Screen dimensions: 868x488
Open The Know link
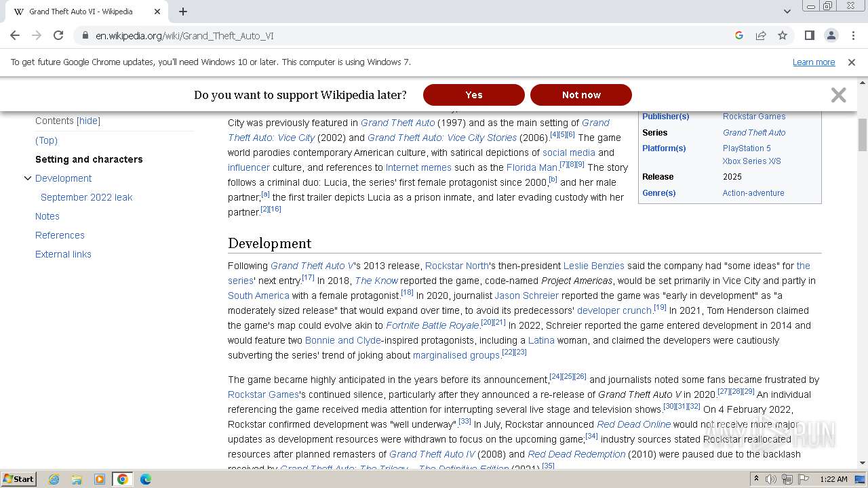[x=376, y=281]
